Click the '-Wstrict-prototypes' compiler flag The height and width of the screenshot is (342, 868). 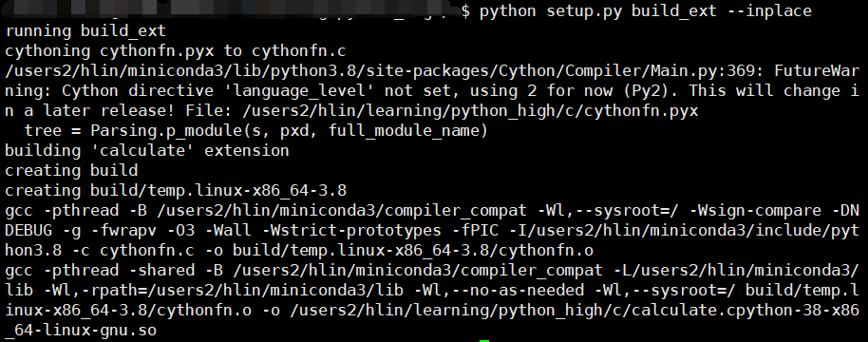pos(351,230)
